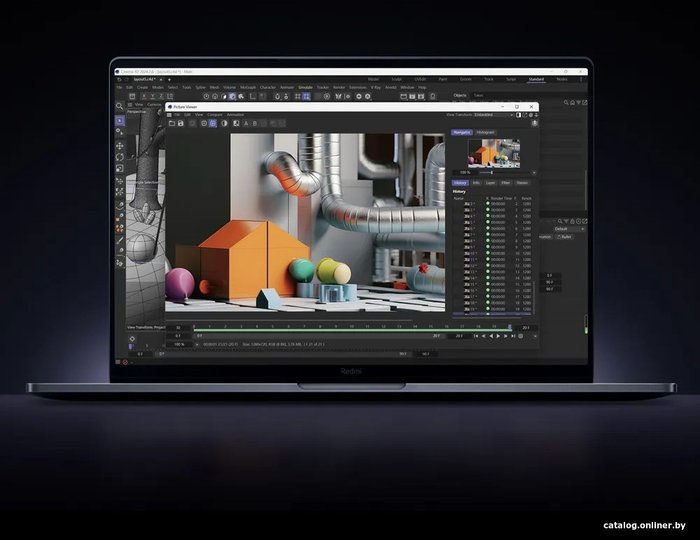This screenshot has height=540, width=700.
Task: Click the highlighted square icon in Picture Viewer toolbar
Action: click(x=213, y=123)
